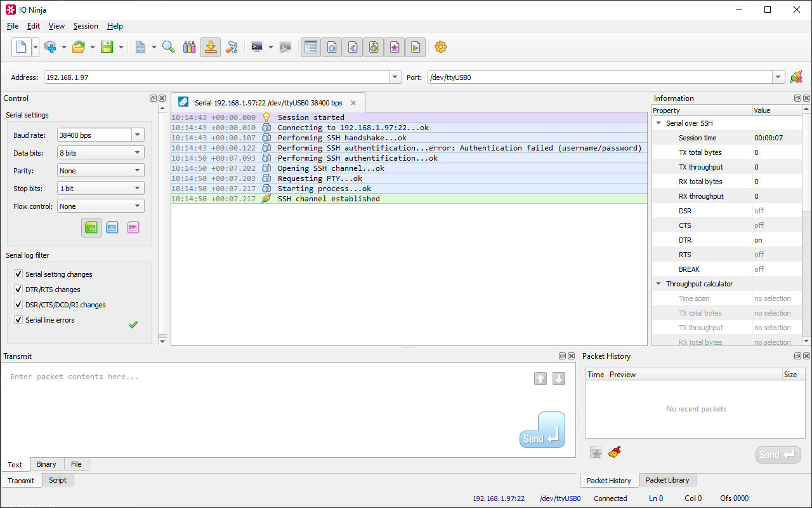The height and width of the screenshot is (508, 812).
Task: Open the New Session dropdown arrow
Action: tap(36, 47)
